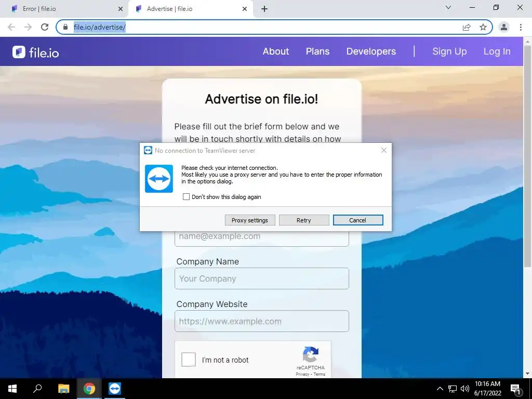Click TeamViewer icon in taskbar
The width and height of the screenshot is (532, 399).
[x=115, y=389]
